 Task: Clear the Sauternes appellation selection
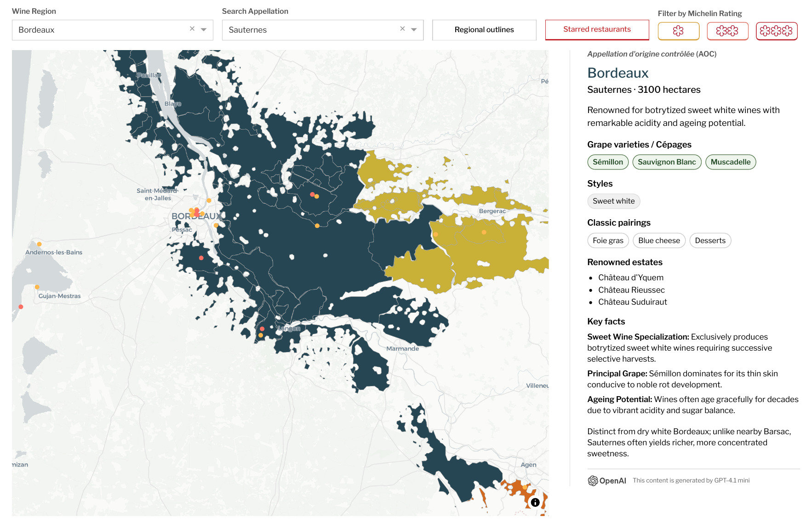click(x=402, y=29)
